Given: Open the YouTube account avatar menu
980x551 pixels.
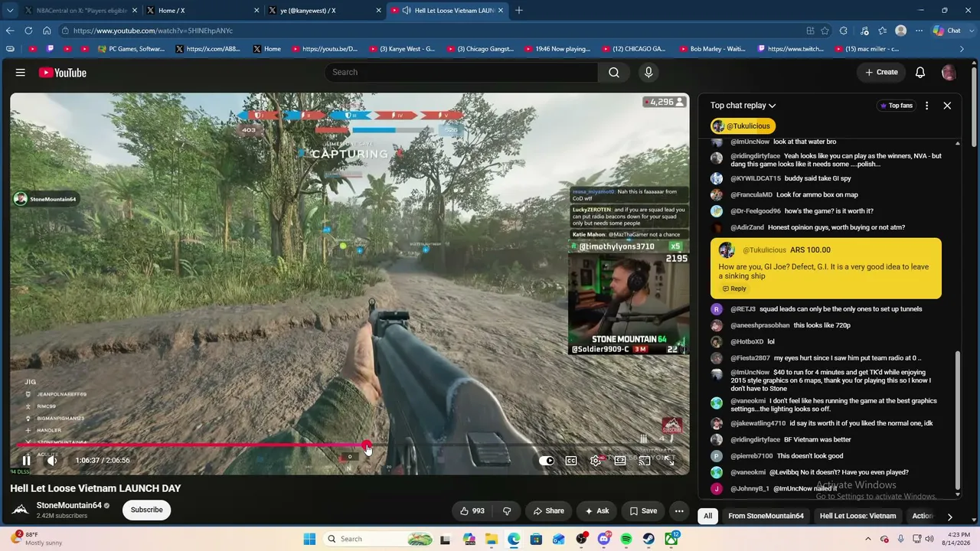Looking at the screenshot, I should point(949,72).
